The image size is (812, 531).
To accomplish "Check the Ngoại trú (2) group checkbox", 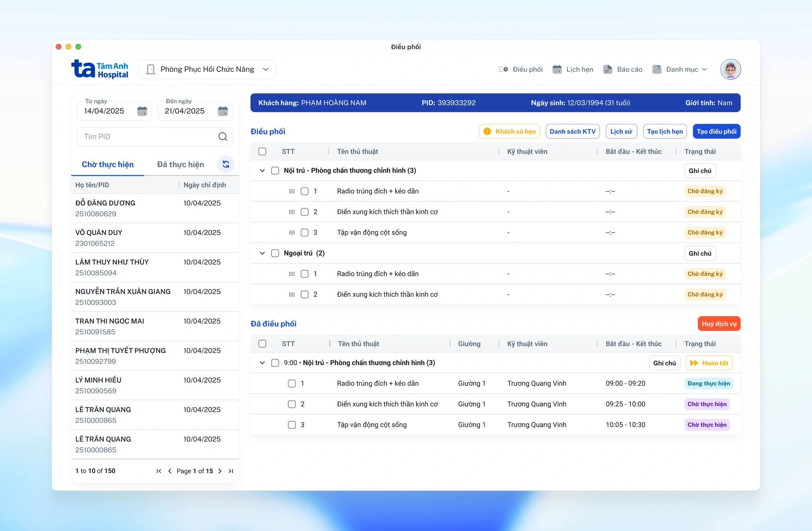I will pyautogui.click(x=275, y=253).
